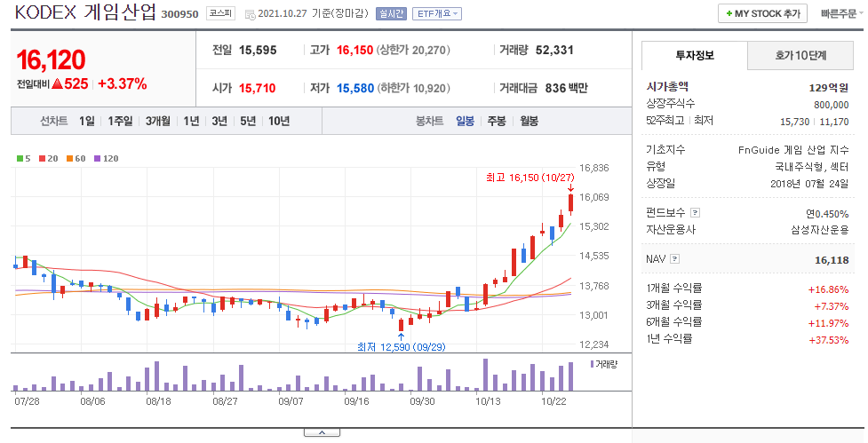The height and width of the screenshot is (443, 868).
Task: Click the 3개월 수익률 value +7.37%
Action: click(831, 306)
